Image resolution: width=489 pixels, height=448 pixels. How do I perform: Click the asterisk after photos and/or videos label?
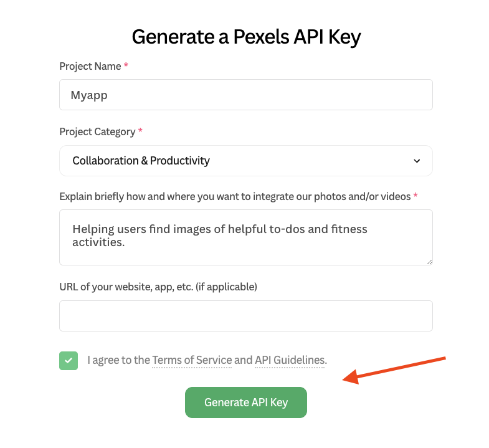pos(415,195)
